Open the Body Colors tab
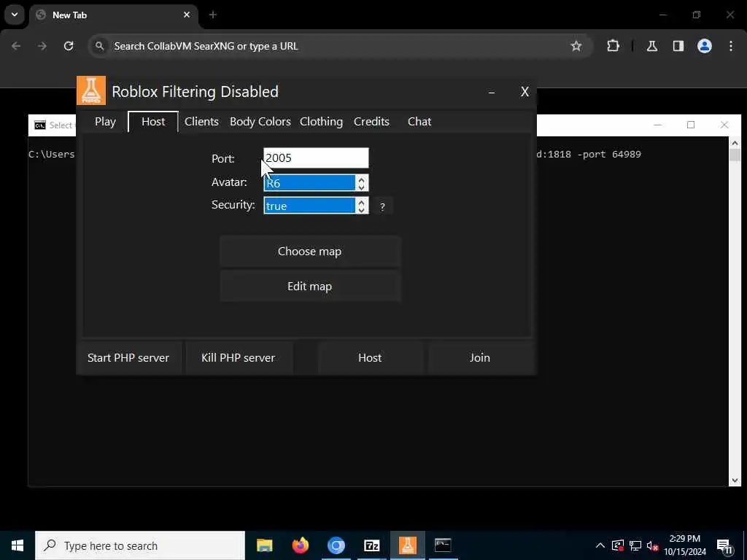The image size is (747, 560). click(x=260, y=122)
